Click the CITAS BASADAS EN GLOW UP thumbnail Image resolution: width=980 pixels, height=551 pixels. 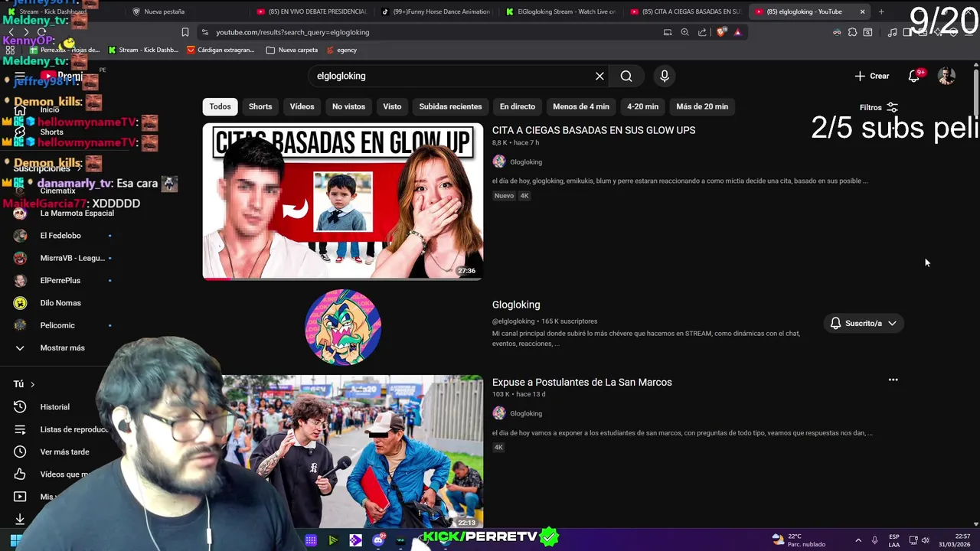coord(343,201)
